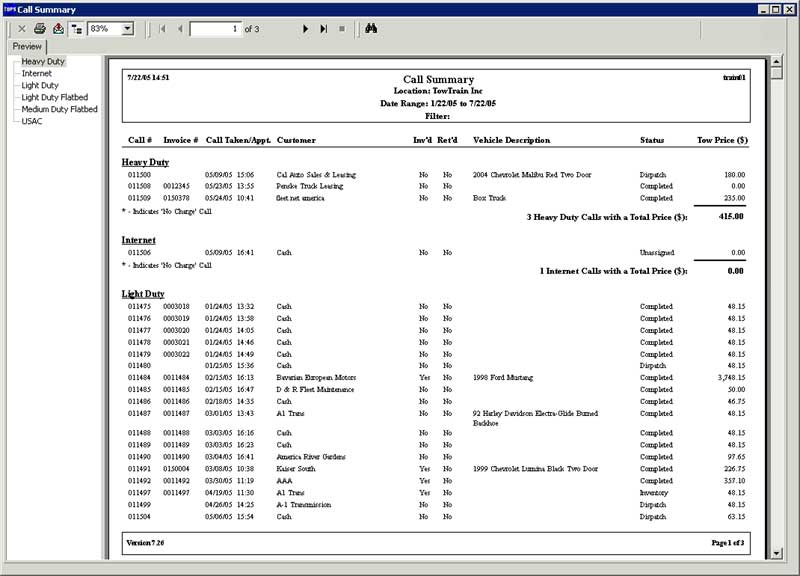Screen dimensions: 800x576
Task: Click the Internet group heading in the report
Action: tap(139, 240)
